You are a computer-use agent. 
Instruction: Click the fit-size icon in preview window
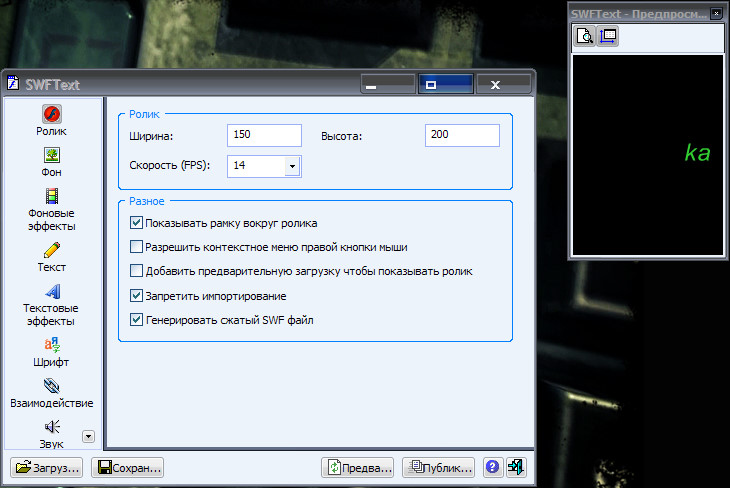tap(608, 36)
